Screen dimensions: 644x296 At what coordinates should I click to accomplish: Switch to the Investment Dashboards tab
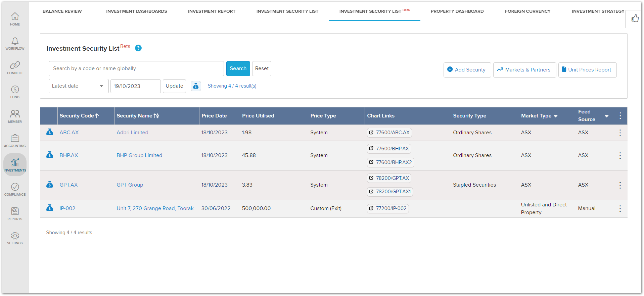137,11
